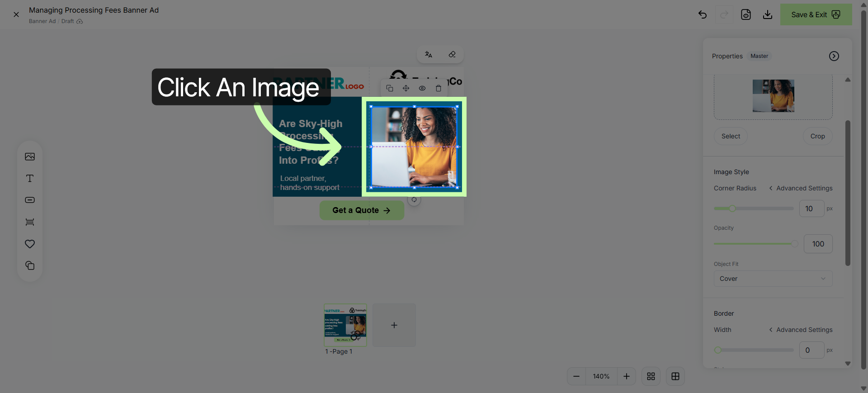Click the rotate handle below the image
This screenshot has width=868, height=393.
tap(414, 199)
